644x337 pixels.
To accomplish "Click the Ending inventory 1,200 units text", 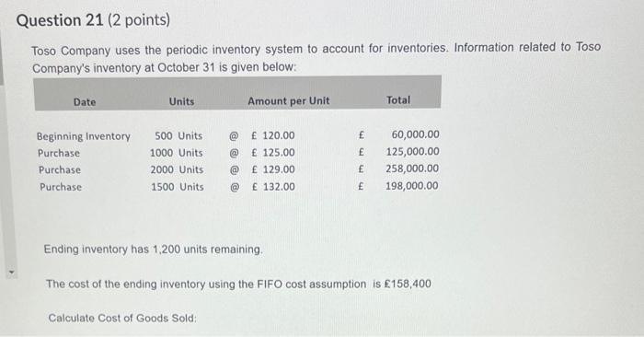I will click(x=153, y=250).
